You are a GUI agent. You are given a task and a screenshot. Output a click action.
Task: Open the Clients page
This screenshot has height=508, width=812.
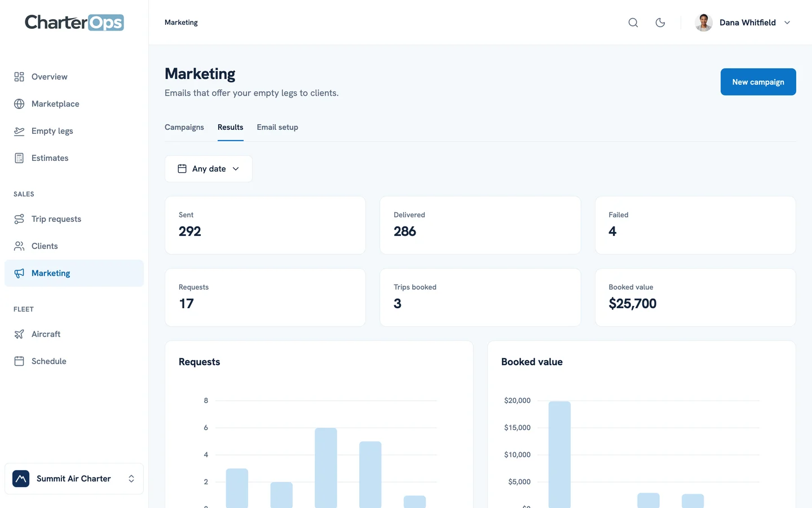(x=74, y=246)
